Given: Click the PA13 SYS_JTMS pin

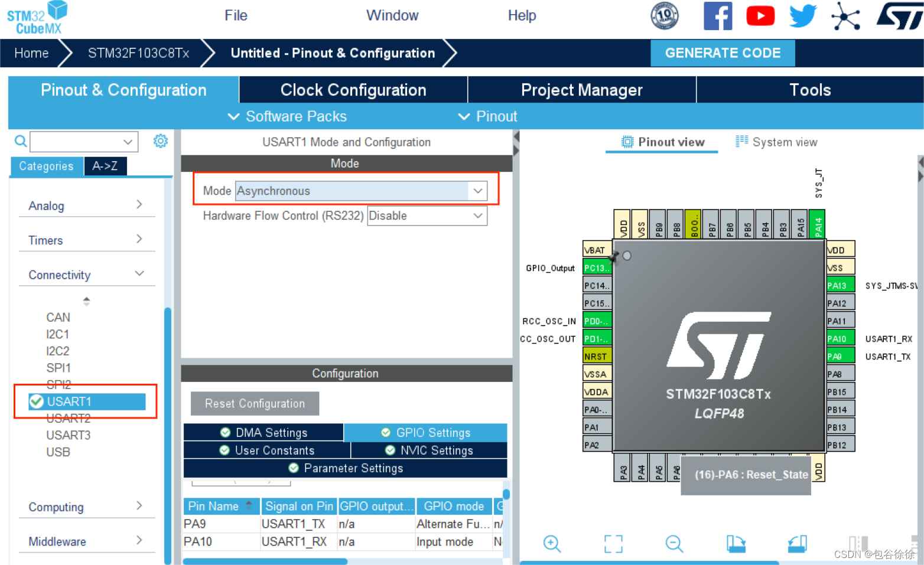Looking at the screenshot, I should pyautogui.click(x=840, y=285).
